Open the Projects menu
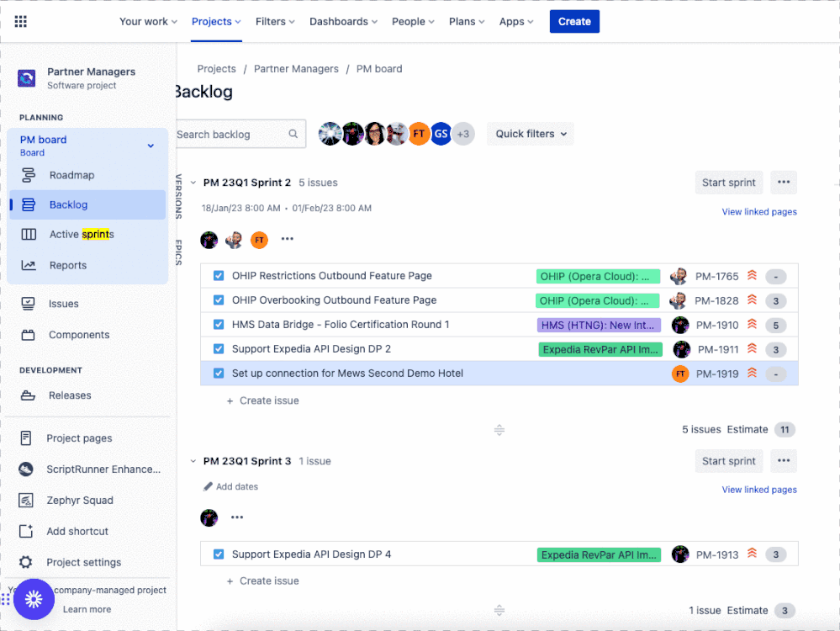Image resolution: width=840 pixels, height=631 pixels. pos(216,21)
